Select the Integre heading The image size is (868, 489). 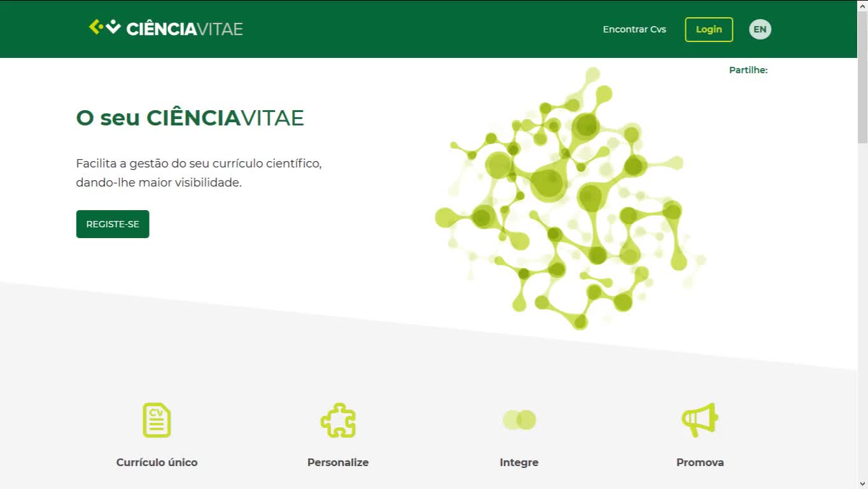[519, 462]
